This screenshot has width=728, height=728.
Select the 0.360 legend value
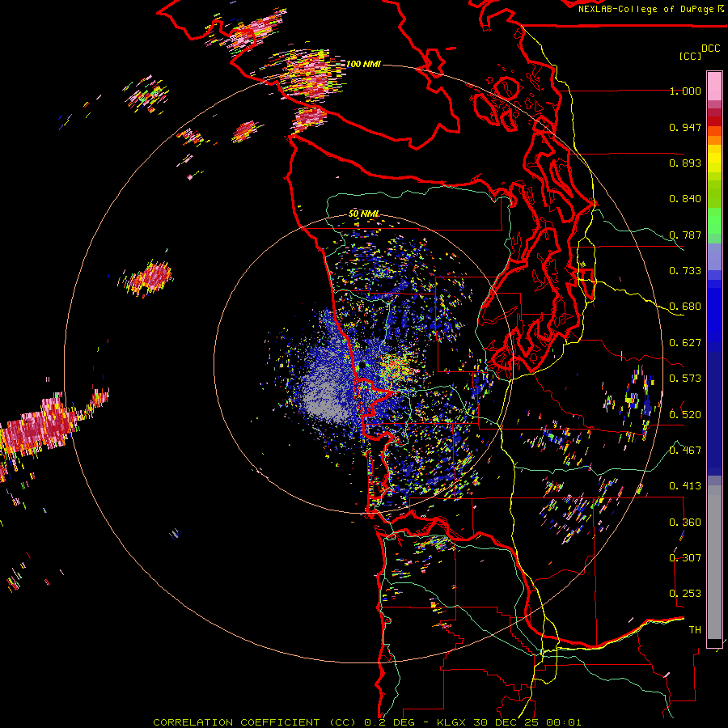coord(685,522)
